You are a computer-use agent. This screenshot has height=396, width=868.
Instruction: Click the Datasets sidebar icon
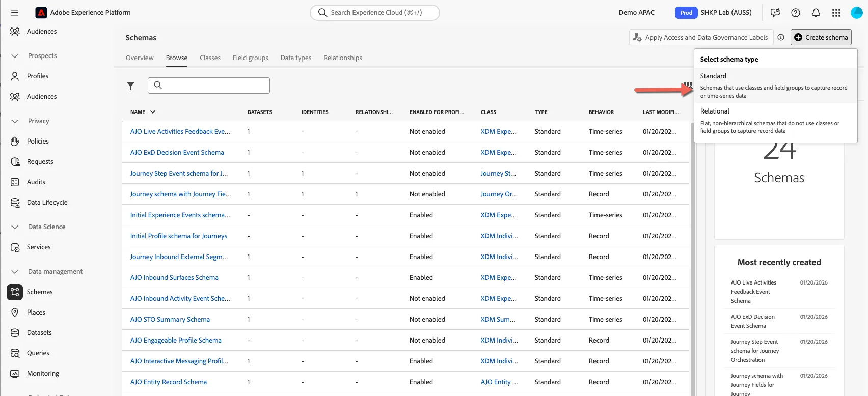[15, 333]
